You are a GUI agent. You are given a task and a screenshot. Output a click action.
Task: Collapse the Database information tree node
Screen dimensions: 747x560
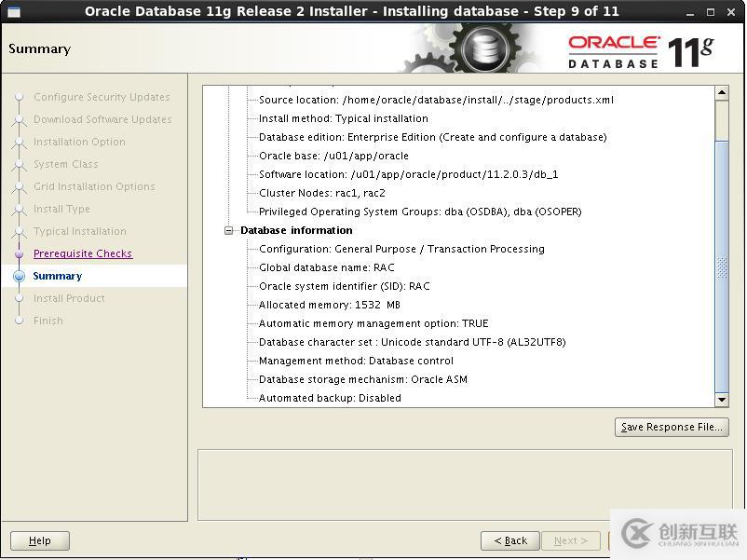pos(229,231)
